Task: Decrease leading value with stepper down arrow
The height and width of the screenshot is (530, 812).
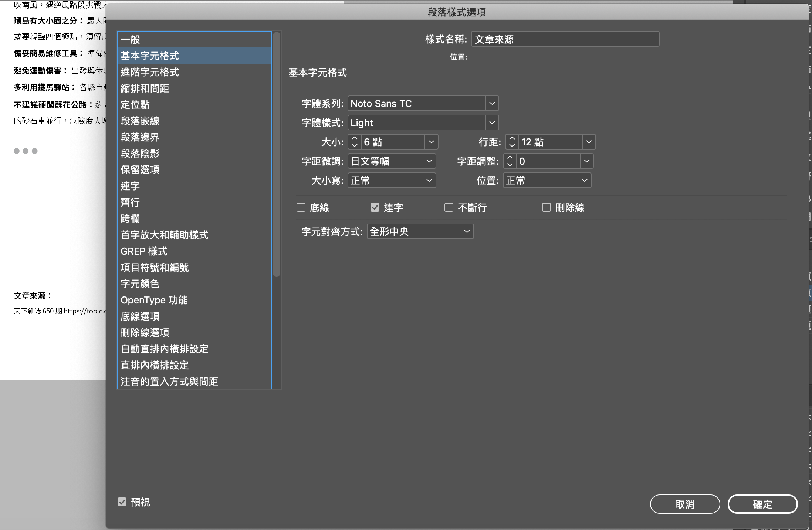Action: pos(512,145)
